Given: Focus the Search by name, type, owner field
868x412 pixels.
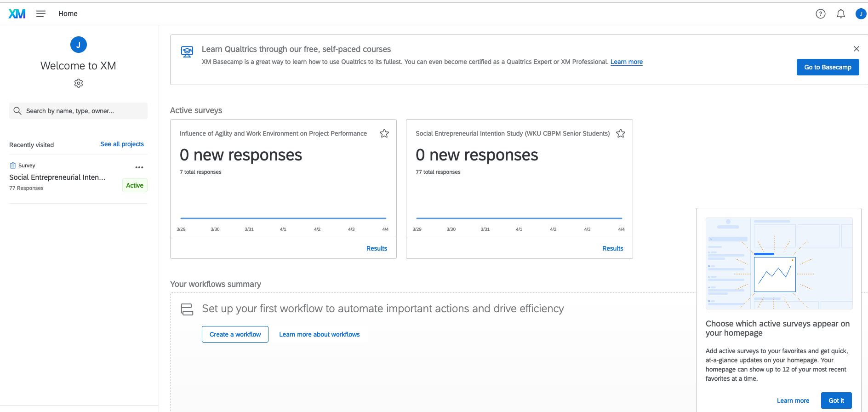Looking at the screenshot, I should pos(78,111).
